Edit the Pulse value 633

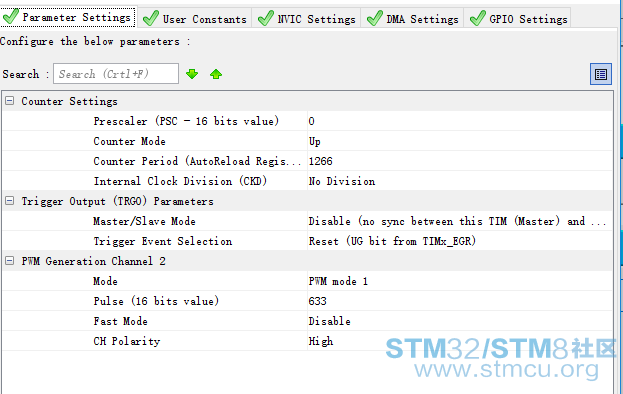[x=460, y=301]
